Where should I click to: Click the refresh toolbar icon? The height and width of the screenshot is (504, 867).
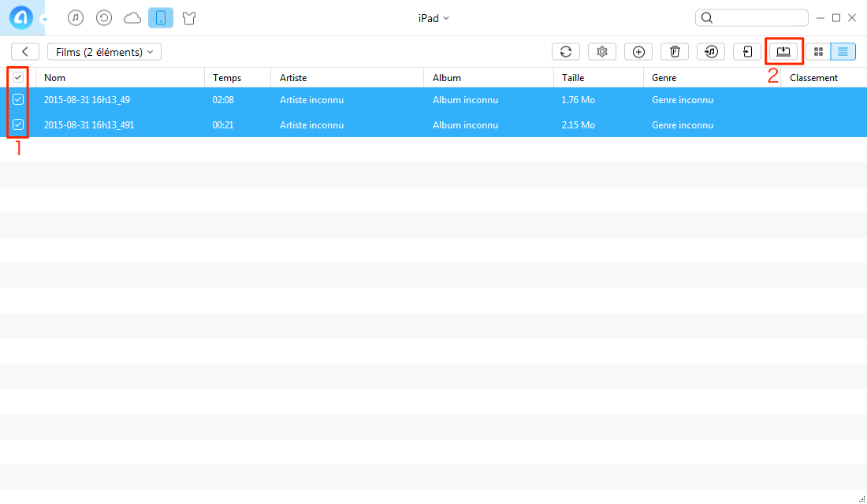[x=566, y=51]
